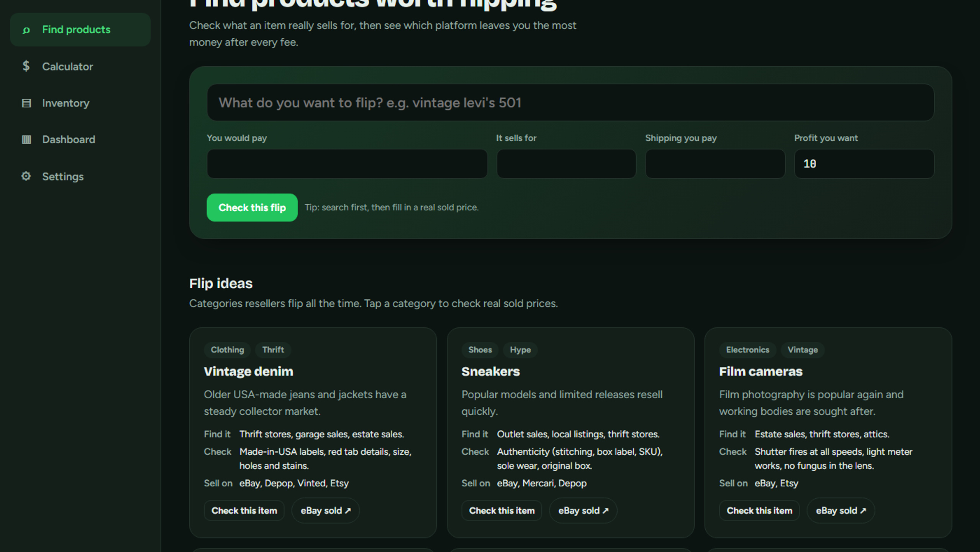The image size is (980, 552).
Task: Check this item on Vintage denim card
Action: [x=244, y=511]
